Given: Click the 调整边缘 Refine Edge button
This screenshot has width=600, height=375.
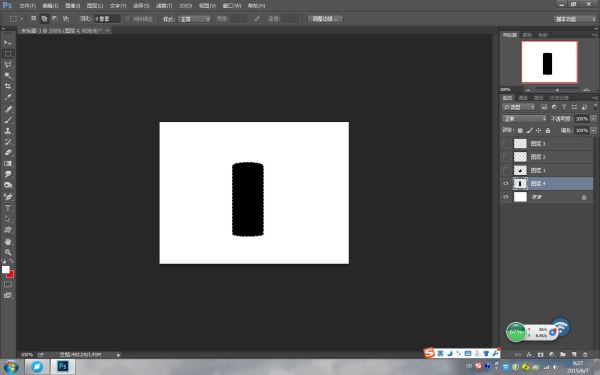Looking at the screenshot, I should pos(325,19).
